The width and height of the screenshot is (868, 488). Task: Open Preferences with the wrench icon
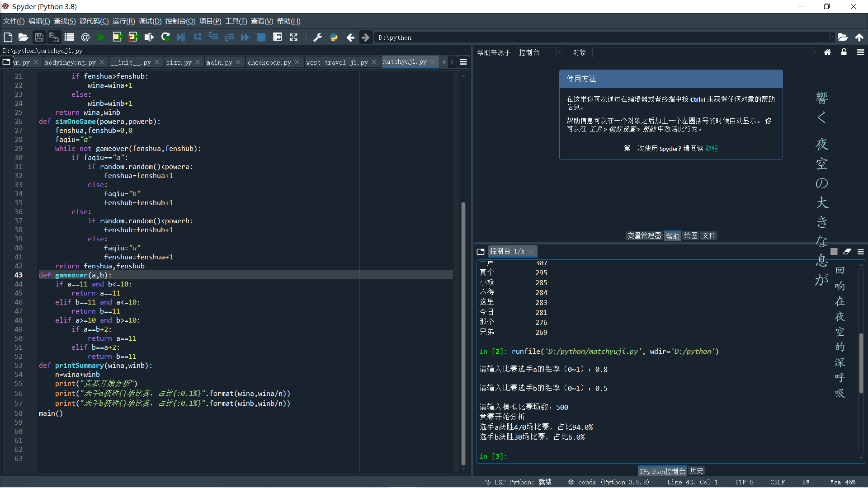318,38
